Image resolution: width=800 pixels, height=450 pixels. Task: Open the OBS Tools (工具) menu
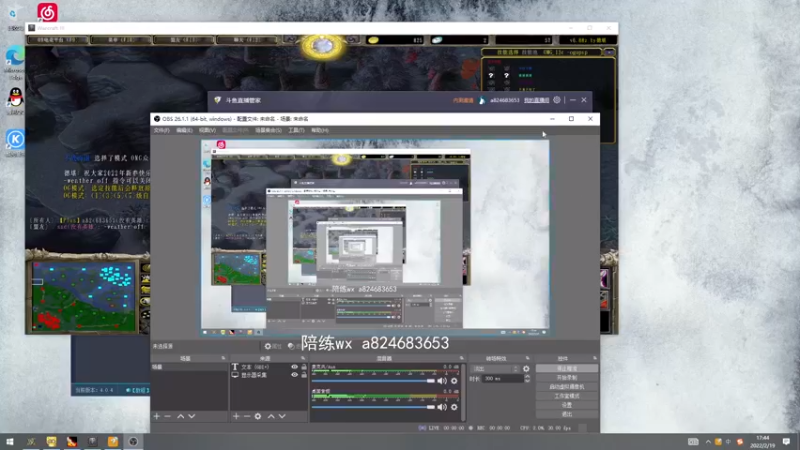click(296, 131)
